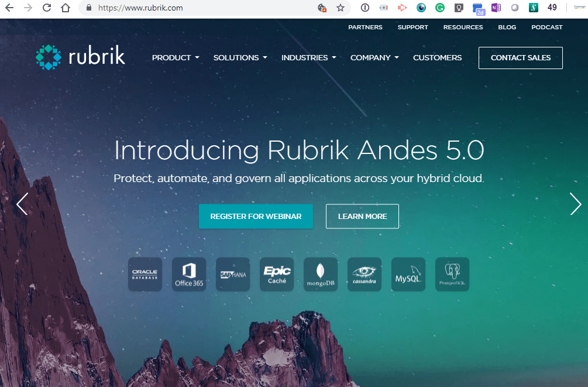
Task: Click the Rubrik logo
Action: coord(80,57)
